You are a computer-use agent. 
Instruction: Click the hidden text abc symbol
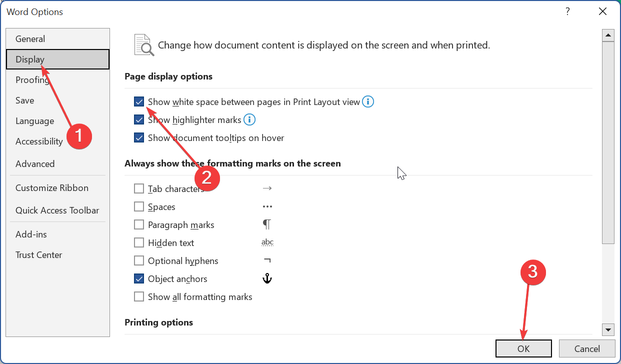pyautogui.click(x=267, y=242)
